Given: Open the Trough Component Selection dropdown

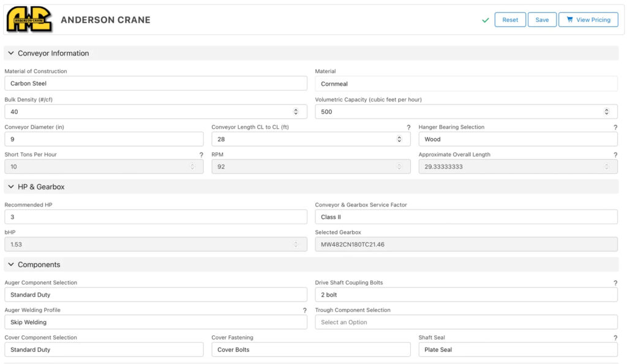Looking at the screenshot, I should point(466,322).
